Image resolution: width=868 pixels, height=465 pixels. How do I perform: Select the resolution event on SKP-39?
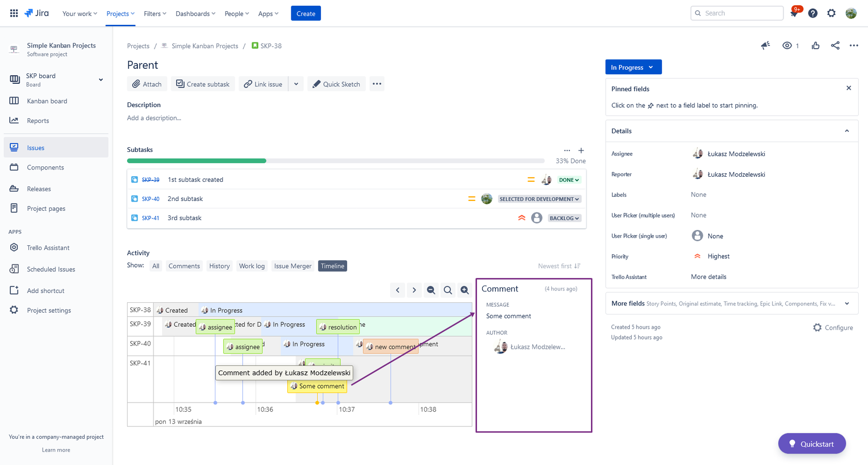point(338,327)
